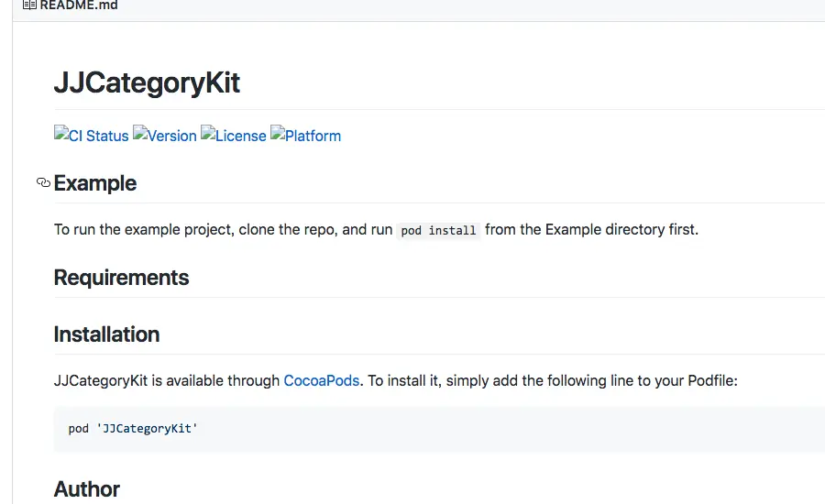
Task: Select the Author section heading
Action: point(87,488)
